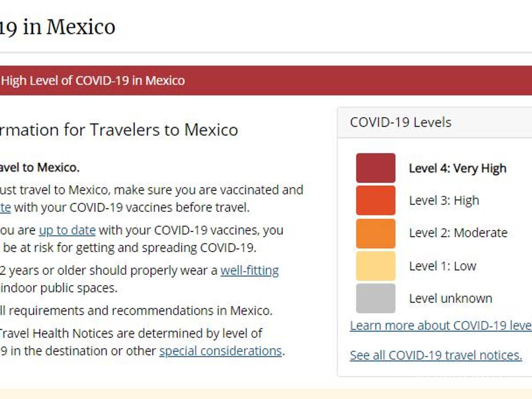Click the 'Level 4: Very High' label
The width and height of the screenshot is (532, 399).
[457, 168]
